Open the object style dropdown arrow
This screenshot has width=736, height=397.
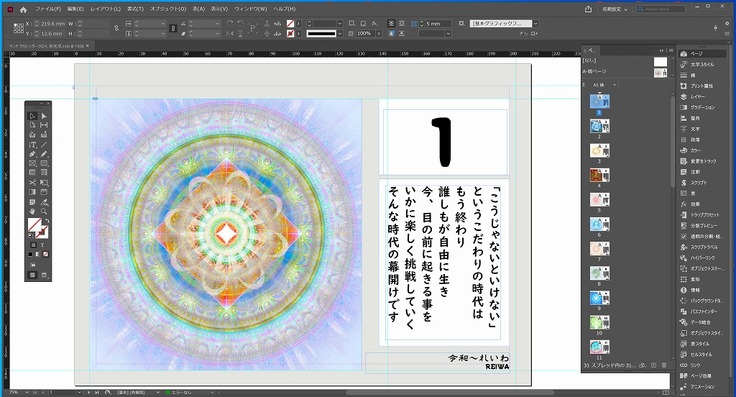click(x=536, y=23)
